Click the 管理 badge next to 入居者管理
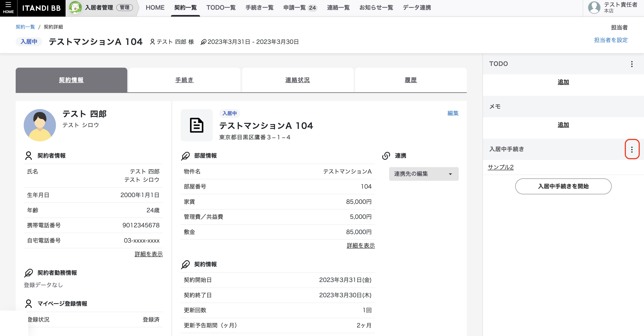 124,8
